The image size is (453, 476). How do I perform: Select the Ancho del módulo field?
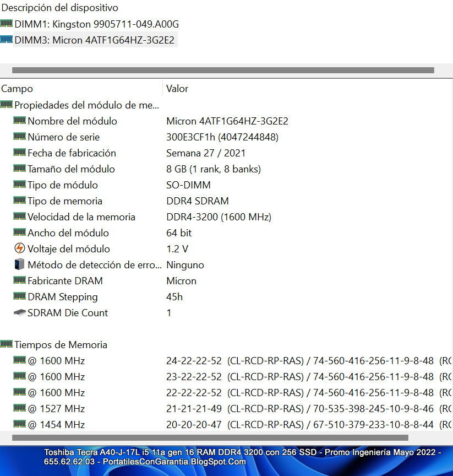(x=68, y=233)
